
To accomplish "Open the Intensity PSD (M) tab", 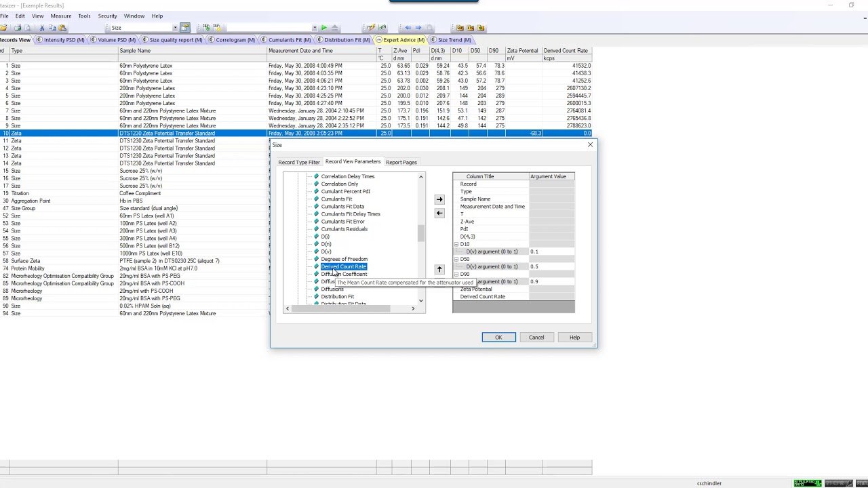I will (60, 39).
